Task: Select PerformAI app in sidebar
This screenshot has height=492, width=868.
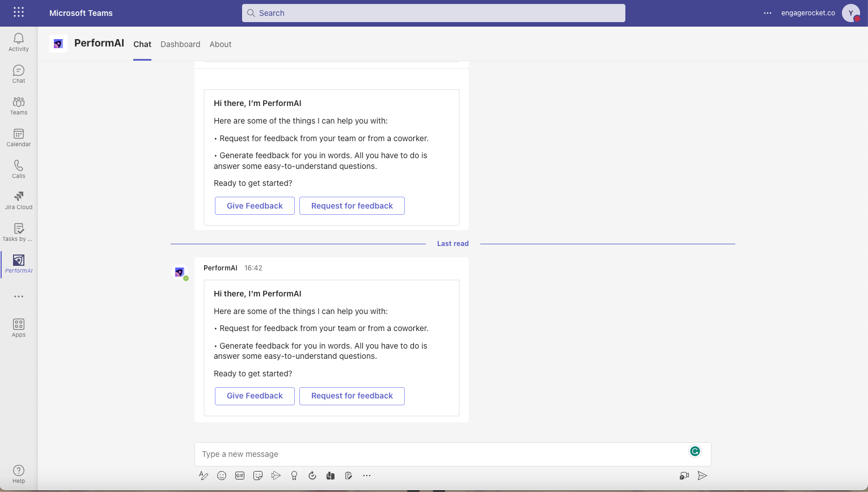Action: (x=19, y=264)
